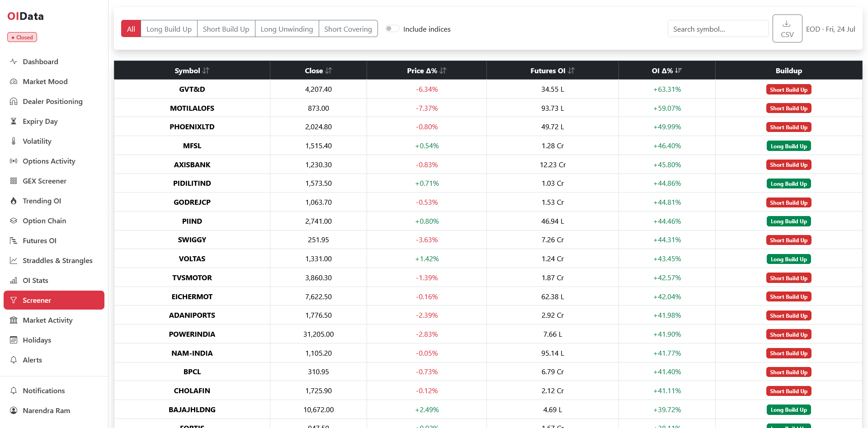The image size is (868, 428).
Task: Sort by Price Δ% column arrows
Action: tap(443, 71)
